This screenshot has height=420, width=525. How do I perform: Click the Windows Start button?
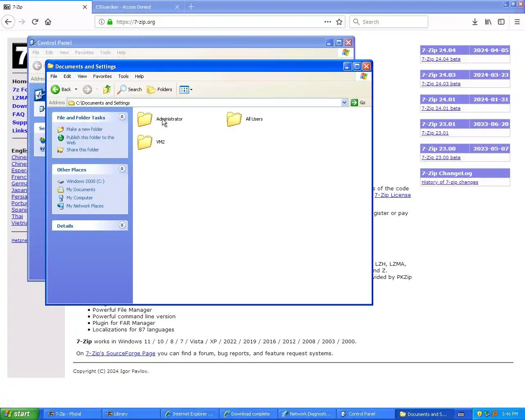coord(19,414)
